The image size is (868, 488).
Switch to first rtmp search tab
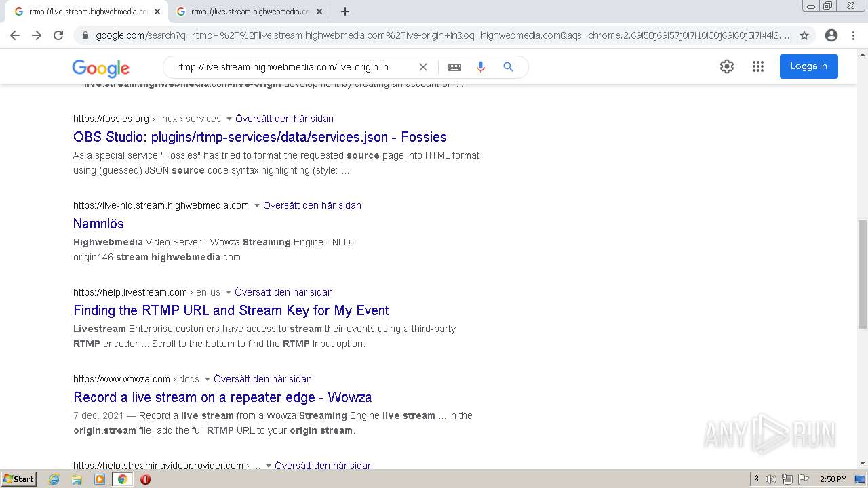87,12
